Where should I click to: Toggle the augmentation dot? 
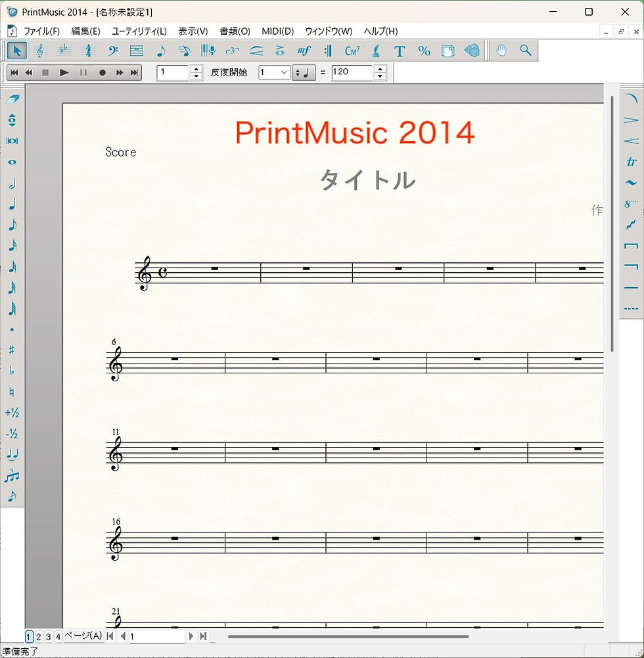point(12,329)
